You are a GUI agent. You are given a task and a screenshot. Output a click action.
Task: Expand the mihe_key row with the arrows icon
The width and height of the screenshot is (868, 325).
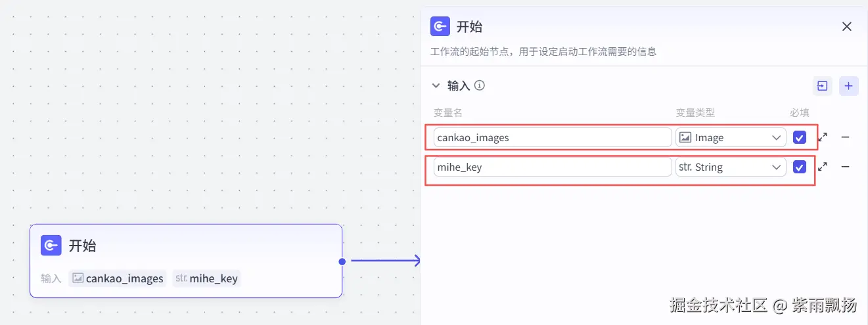pyautogui.click(x=823, y=167)
